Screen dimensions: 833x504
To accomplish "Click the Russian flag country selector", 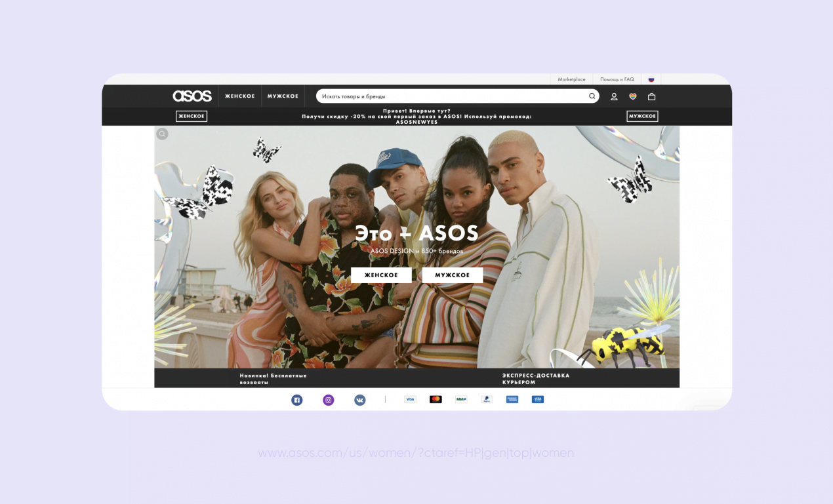I will pyautogui.click(x=651, y=79).
